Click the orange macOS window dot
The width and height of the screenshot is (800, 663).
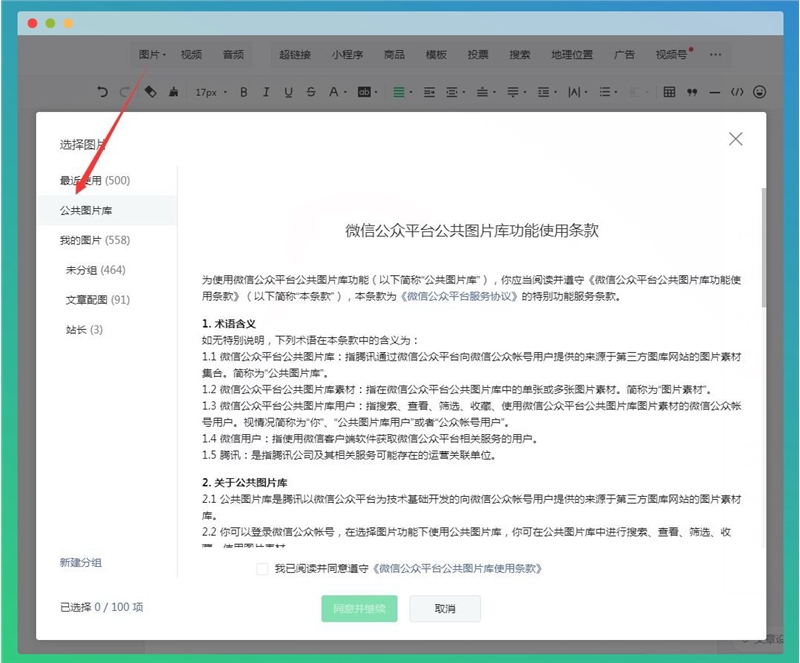click(x=68, y=23)
